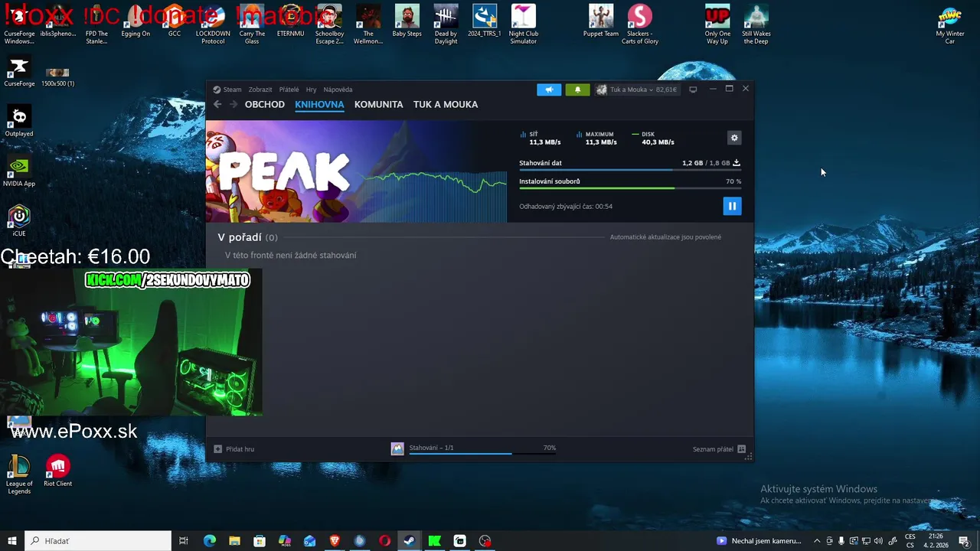Open the Carry The Glass shortcut
980x551 pixels.
tap(252, 24)
